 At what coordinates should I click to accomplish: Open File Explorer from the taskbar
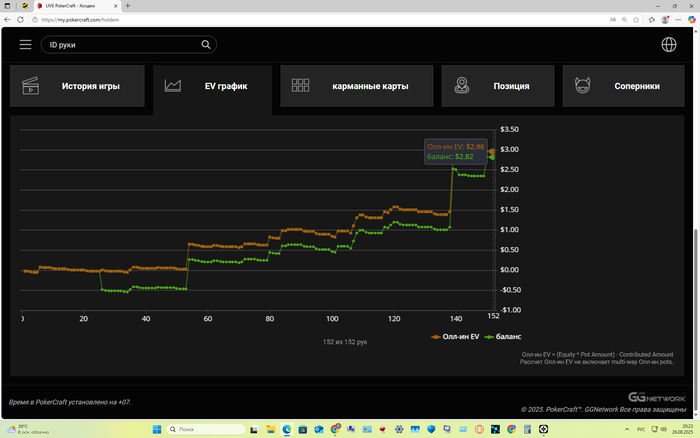271,430
